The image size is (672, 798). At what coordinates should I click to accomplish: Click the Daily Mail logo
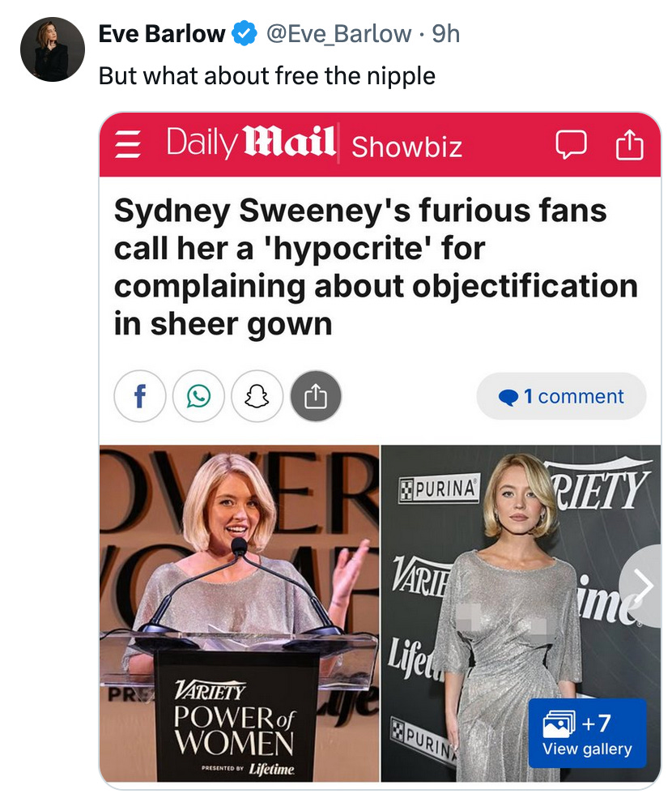click(x=251, y=142)
